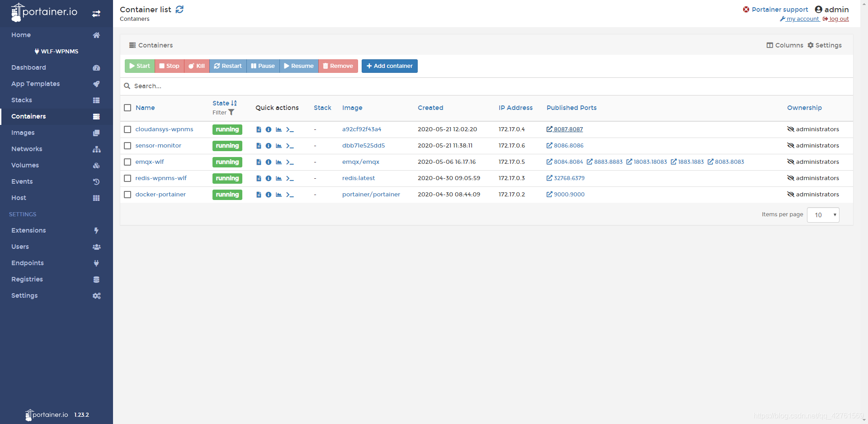Open Endpoints in sidebar settings
The height and width of the screenshot is (424, 868).
pyautogui.click(x=57, y=263)
